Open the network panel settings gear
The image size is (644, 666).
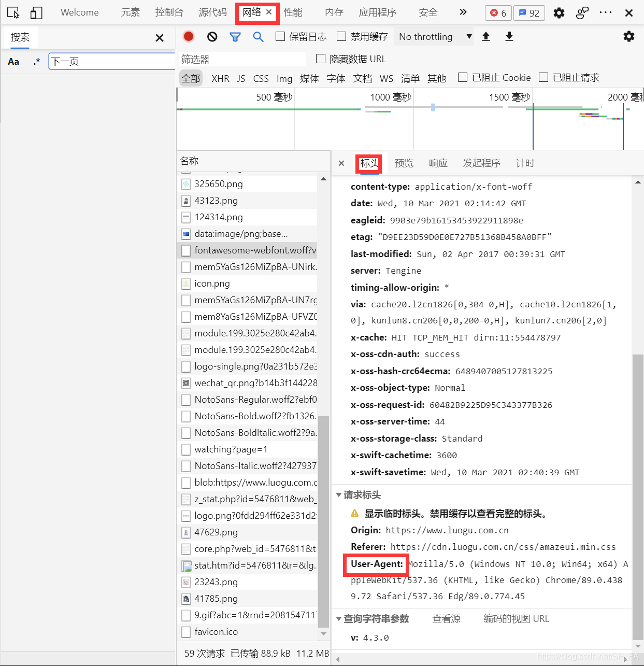coord(628,36)
